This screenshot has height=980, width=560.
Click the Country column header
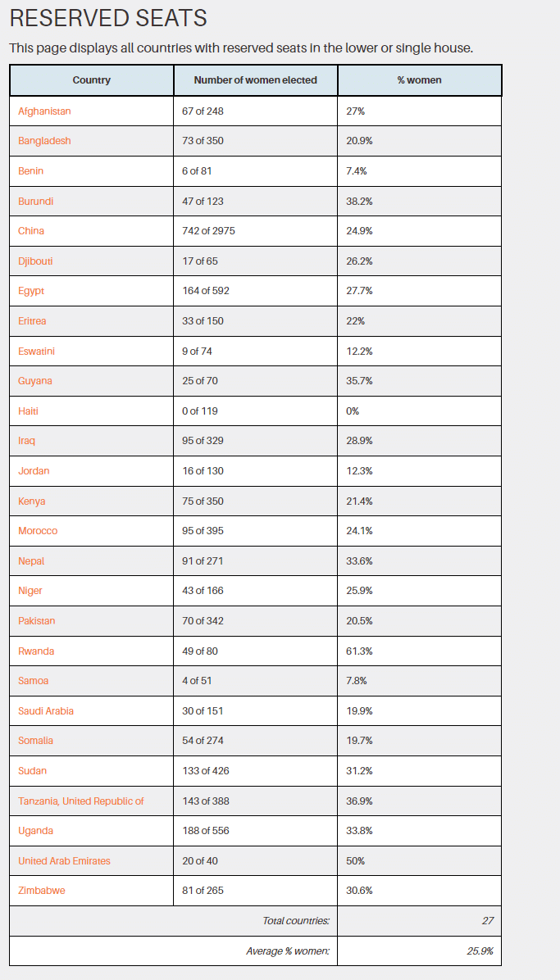coord(91,80)
